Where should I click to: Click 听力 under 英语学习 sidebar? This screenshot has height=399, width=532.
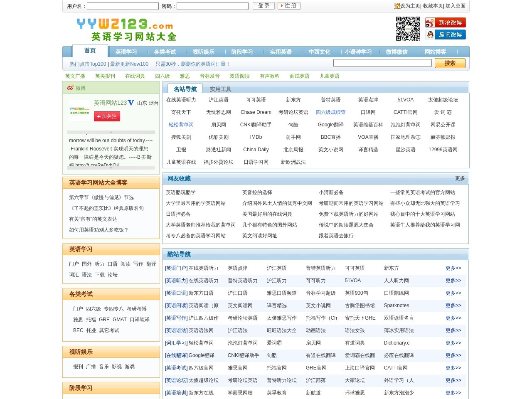point(100,264)
